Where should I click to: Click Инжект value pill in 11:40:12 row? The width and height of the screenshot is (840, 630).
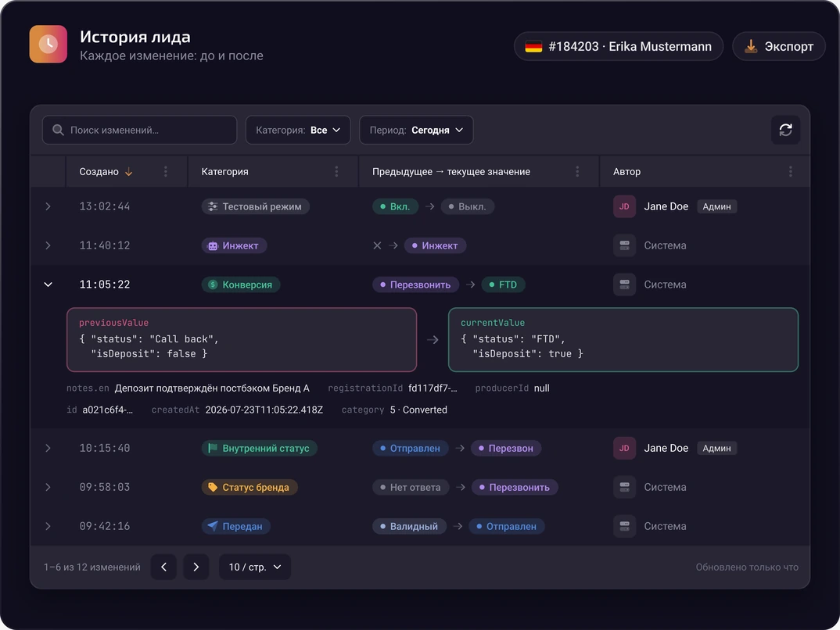pyautogui.click(x=435, y=245)
